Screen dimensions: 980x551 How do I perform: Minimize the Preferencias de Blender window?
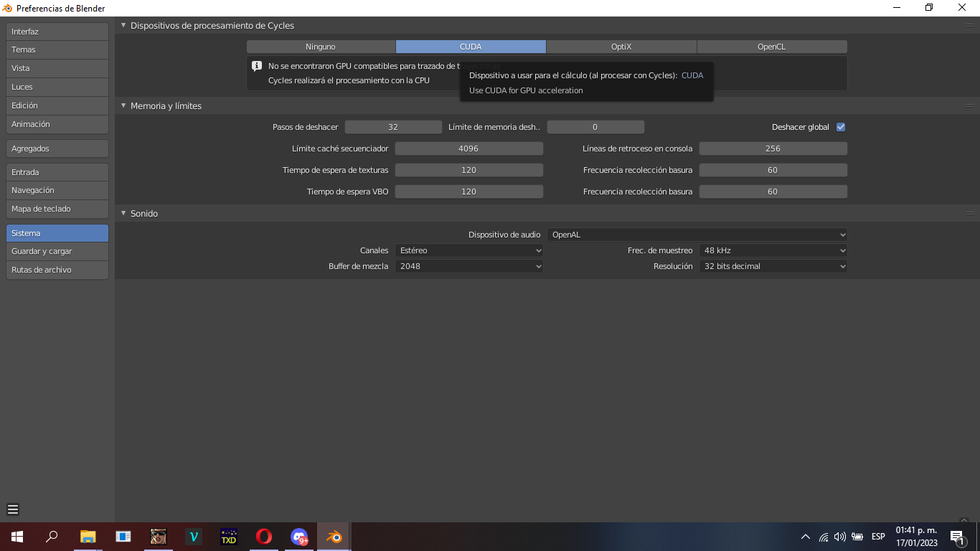pos(897,8)
